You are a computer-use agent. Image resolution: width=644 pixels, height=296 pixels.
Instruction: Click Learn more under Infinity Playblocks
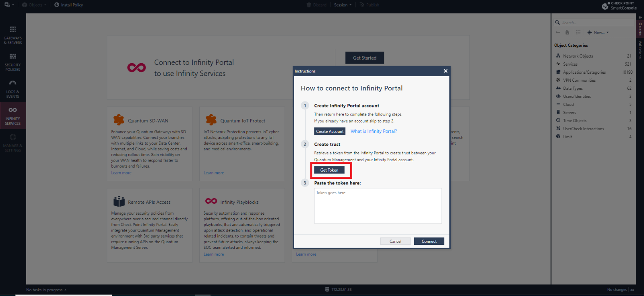click(x=214, y=254)
